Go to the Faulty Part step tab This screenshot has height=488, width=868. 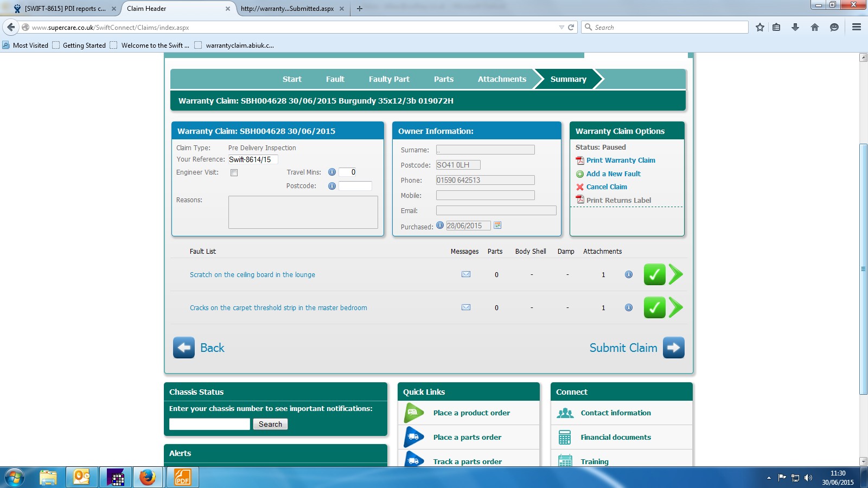tap(389, 79)
